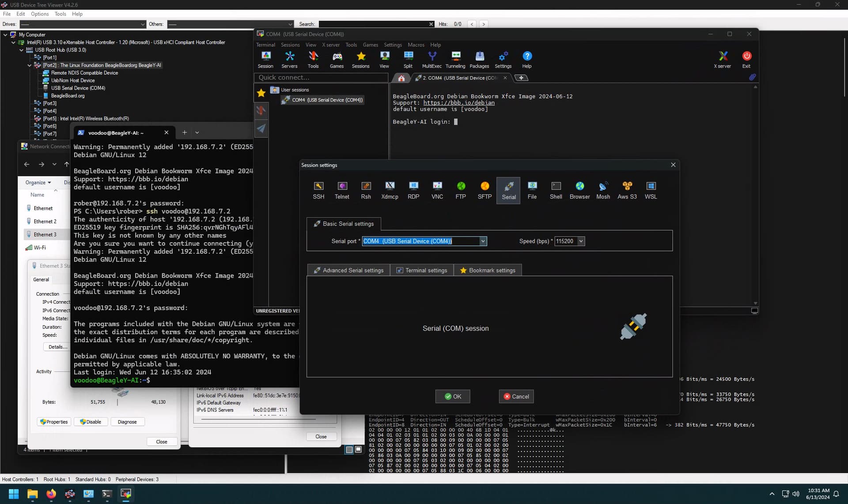Pick Browser session type
The width and height of the screenshot is (848, 504).
click(x=579, y=190)
